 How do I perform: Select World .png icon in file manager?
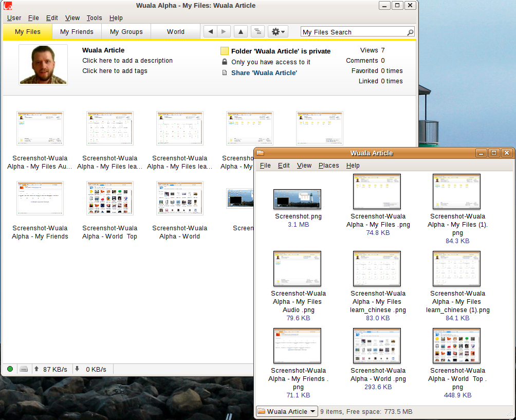(377, 345)
